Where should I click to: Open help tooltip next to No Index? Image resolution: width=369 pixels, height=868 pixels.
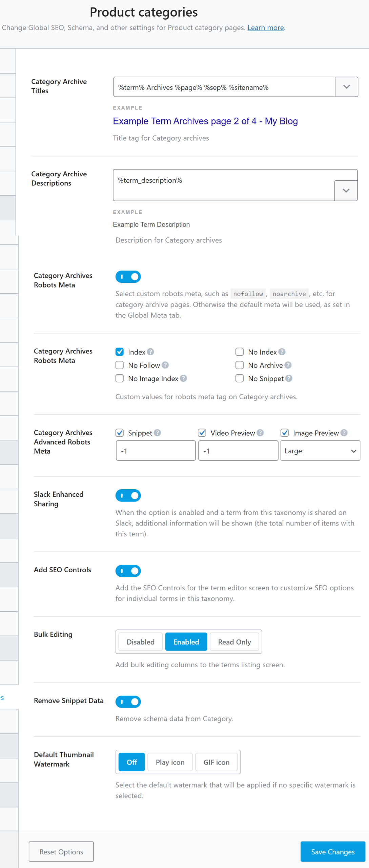pyautogui.click(x=282, y=352)
